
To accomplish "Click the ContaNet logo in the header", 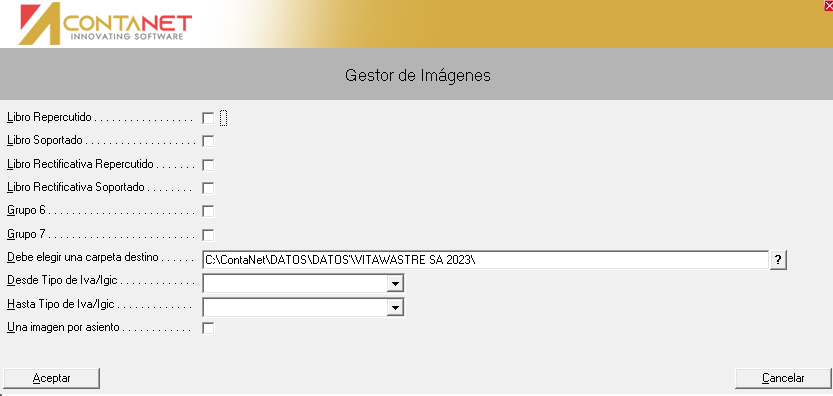I will click(105, 24).
